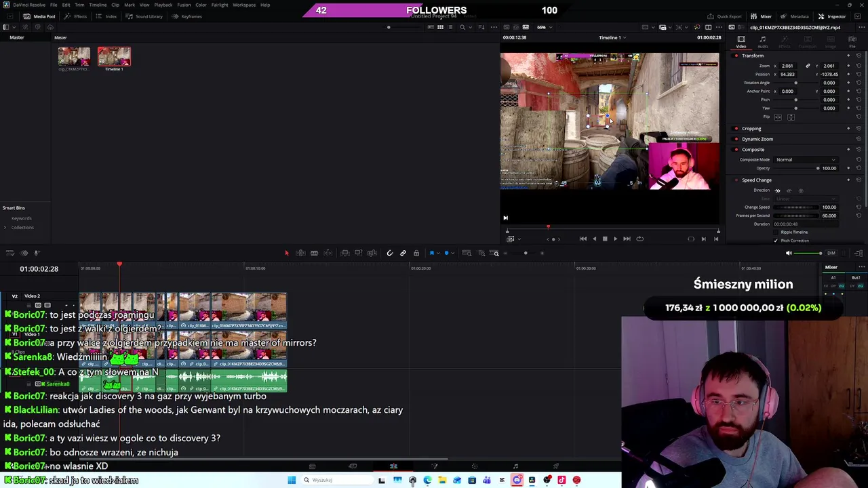
Task: Stop playback in viewer
Action: point(605,239)
